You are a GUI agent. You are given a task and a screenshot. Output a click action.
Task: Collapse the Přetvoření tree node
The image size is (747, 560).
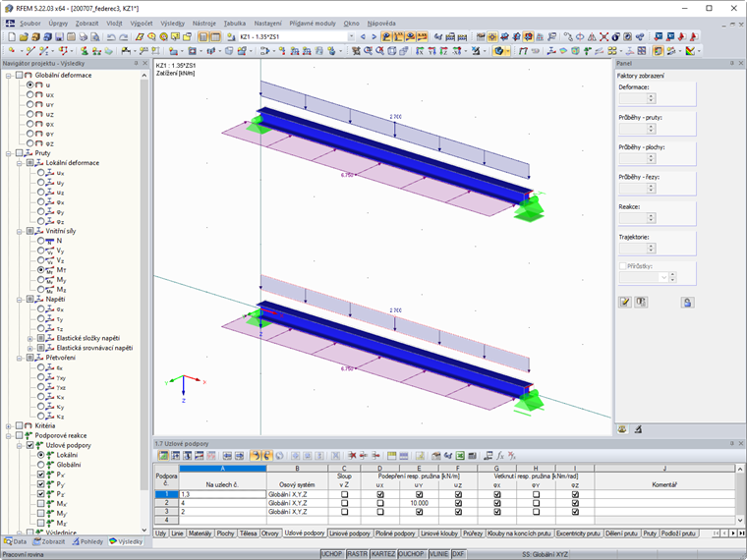tap(19, 358)
